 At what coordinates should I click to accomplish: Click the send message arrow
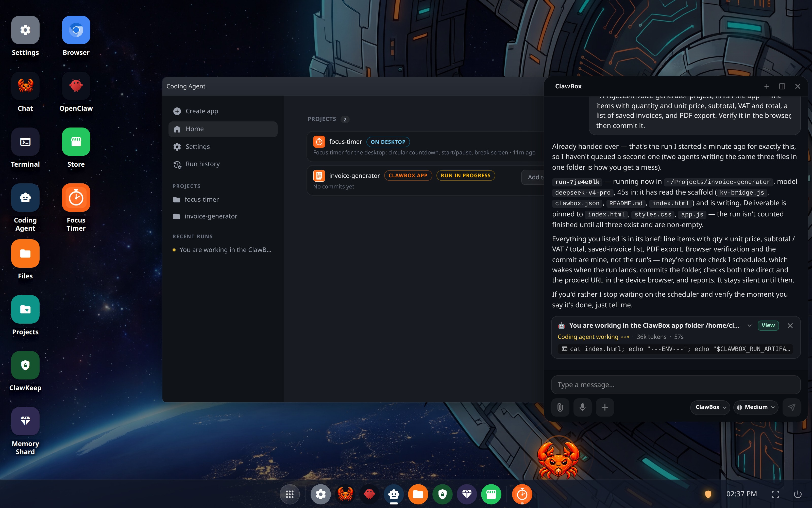(791, 407)
